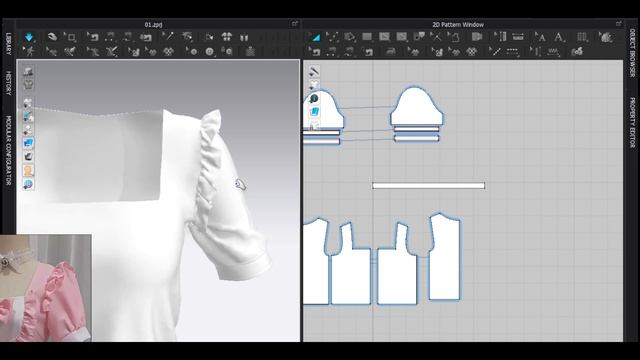Select the complete sleeve cap pattern in 2D window
Screen dimensions: 640x360
[x=416, y=107]
